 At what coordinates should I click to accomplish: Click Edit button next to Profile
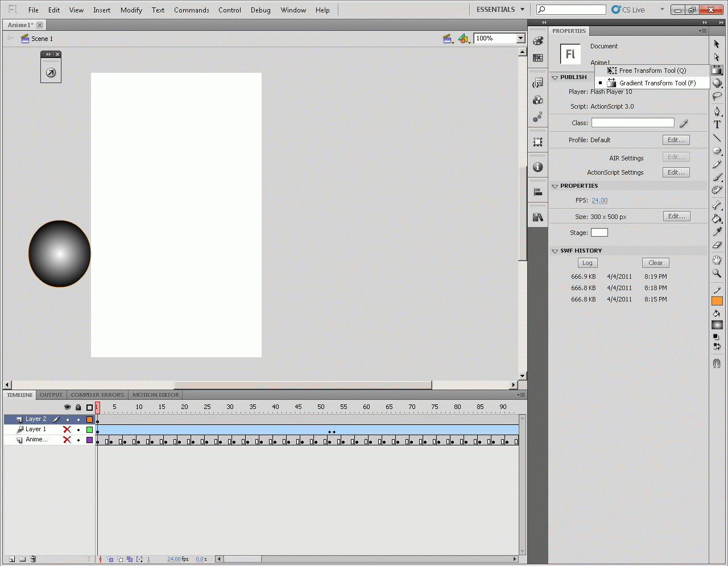point(676,140)
